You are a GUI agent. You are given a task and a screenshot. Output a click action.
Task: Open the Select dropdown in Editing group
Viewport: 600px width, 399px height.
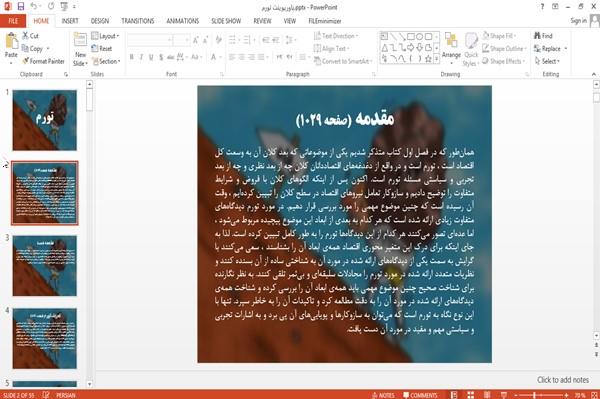click(547, 61)
